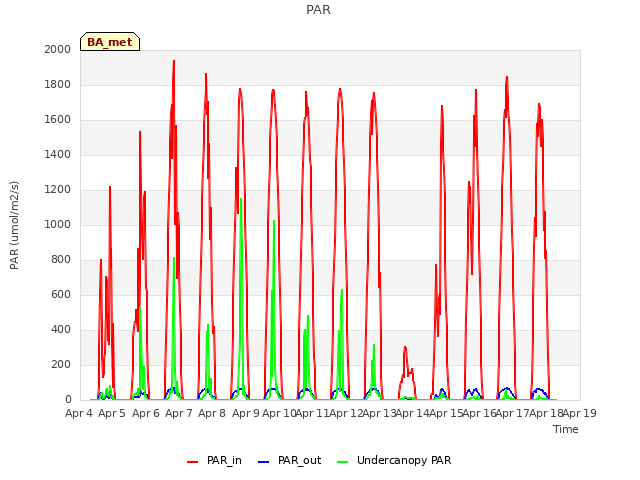Click the Apr 16 x-axis tick label
This screenshot has height=480, width=640.
tap(480, 413)
